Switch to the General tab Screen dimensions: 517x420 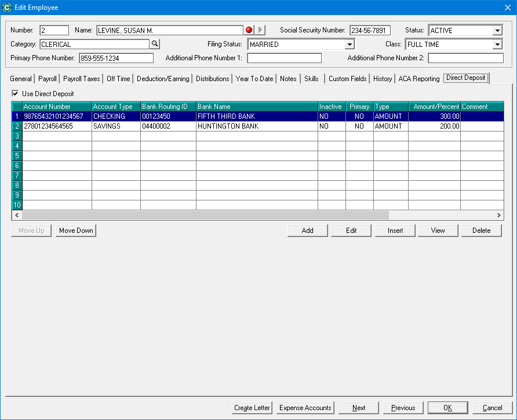(21, 79)
